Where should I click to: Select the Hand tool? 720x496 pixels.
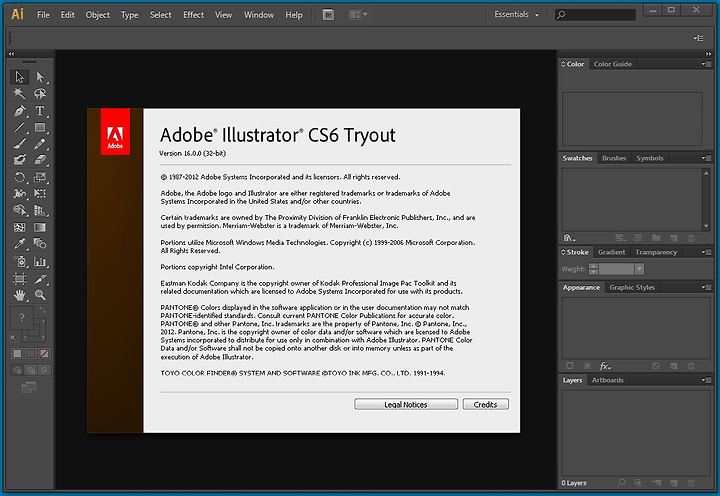click(x=19, y=295)
